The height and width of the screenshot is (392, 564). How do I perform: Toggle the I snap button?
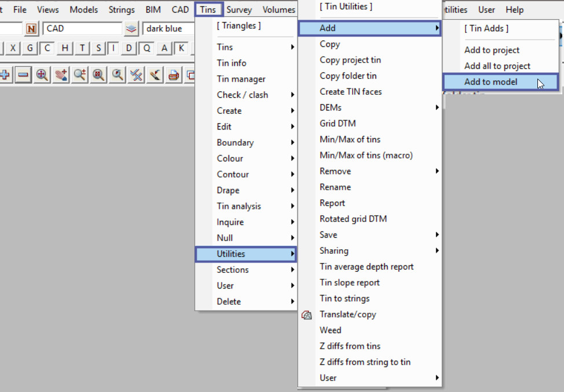tap(113, 48)
